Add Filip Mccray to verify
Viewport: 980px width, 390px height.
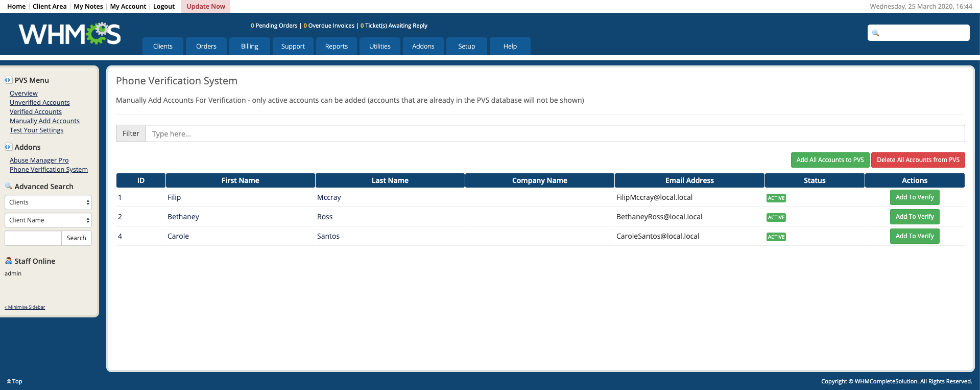coord(915,197)
